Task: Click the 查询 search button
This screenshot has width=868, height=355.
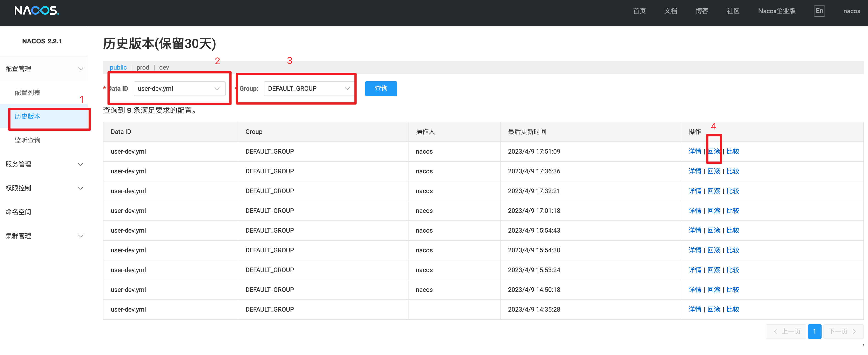Action: [381, 88]
